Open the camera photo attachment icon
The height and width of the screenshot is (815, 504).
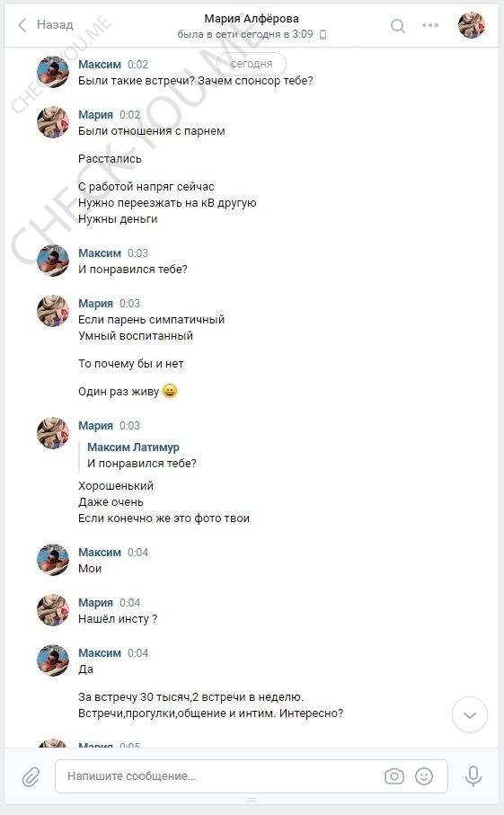[394, 776]
